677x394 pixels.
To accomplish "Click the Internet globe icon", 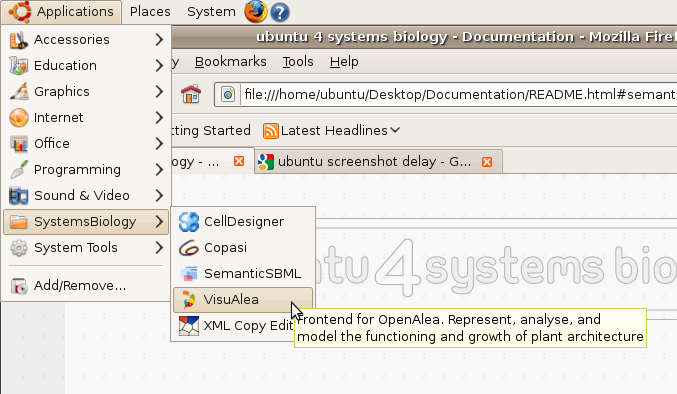I will click(x=19, y=117).
